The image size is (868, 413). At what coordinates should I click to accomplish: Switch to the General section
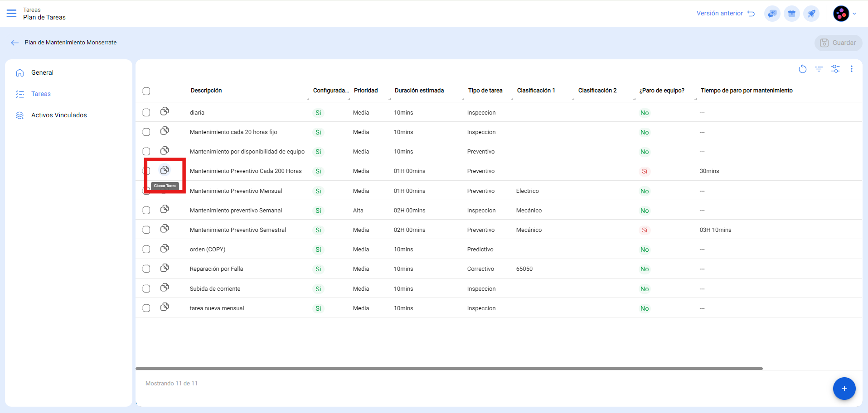click(x=42, y=72)
